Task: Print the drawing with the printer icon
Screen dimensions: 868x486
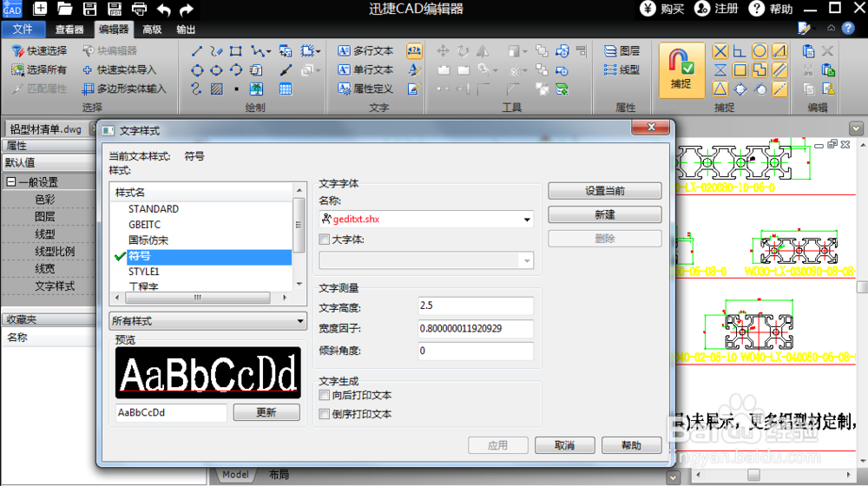Action: pos(139,9)
